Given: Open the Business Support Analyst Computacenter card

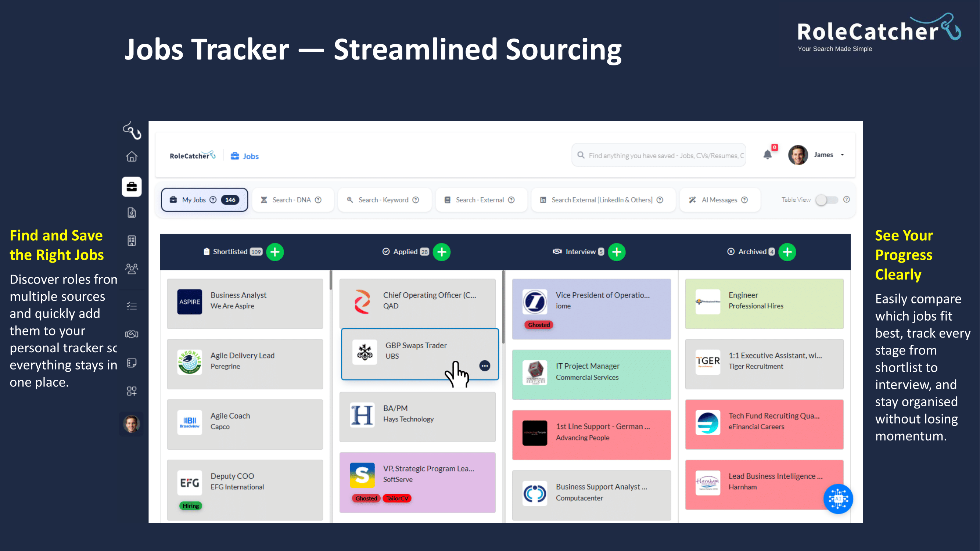Looking at the screenshot, I should (592, 495).
